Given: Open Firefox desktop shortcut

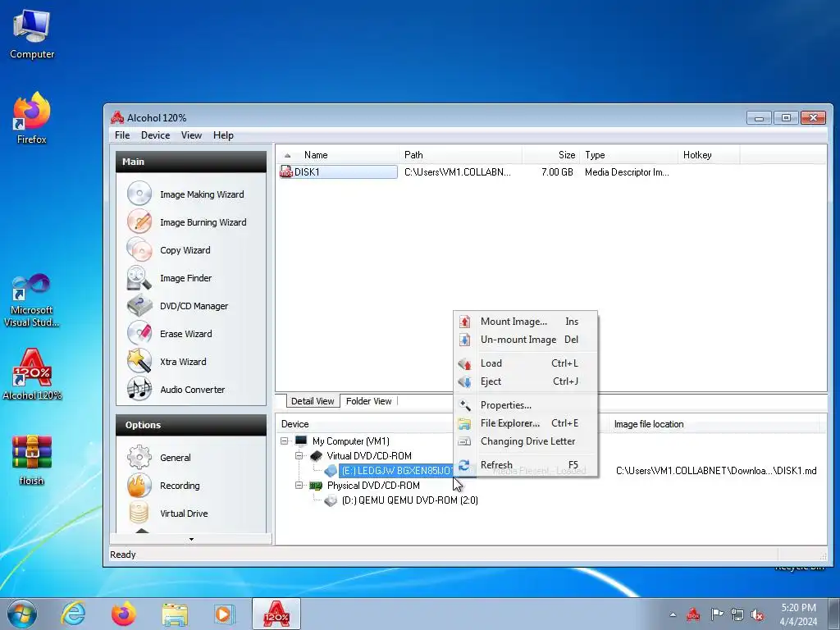Looking at the screenshot, I should click(32, 118).
